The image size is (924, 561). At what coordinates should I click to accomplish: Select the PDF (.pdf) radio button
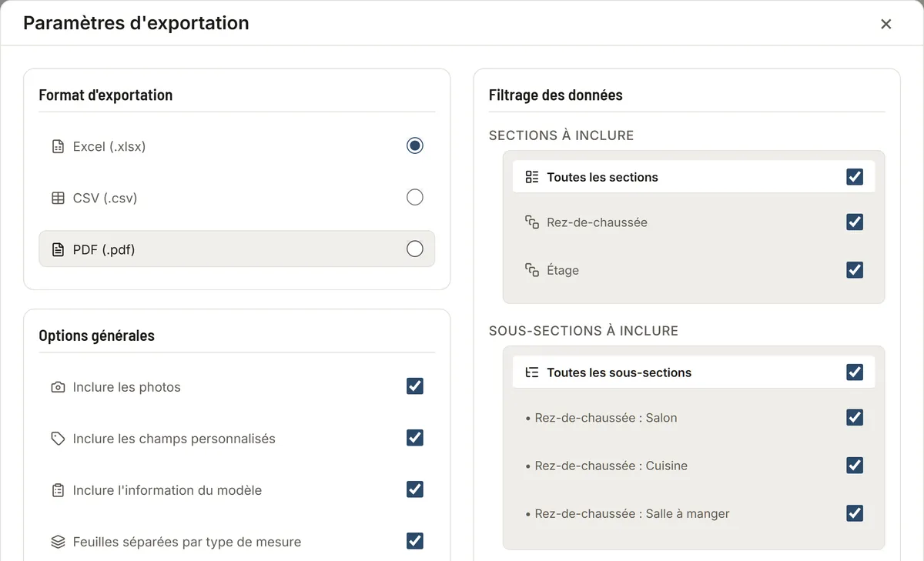pos(415,249)
